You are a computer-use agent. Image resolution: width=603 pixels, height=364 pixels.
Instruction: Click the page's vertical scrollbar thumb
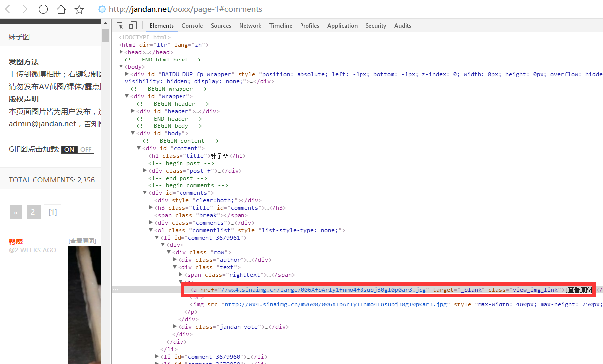(x=105, y=35)
